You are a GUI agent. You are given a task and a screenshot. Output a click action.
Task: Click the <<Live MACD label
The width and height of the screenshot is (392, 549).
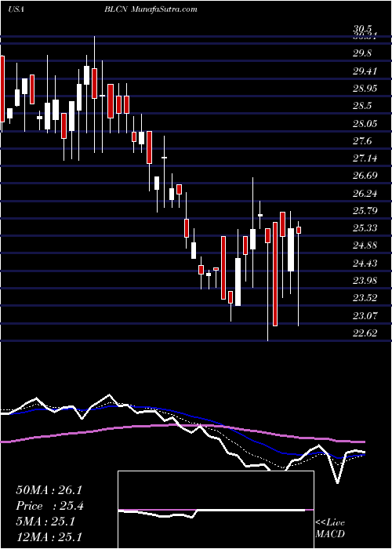click(330, 529)
